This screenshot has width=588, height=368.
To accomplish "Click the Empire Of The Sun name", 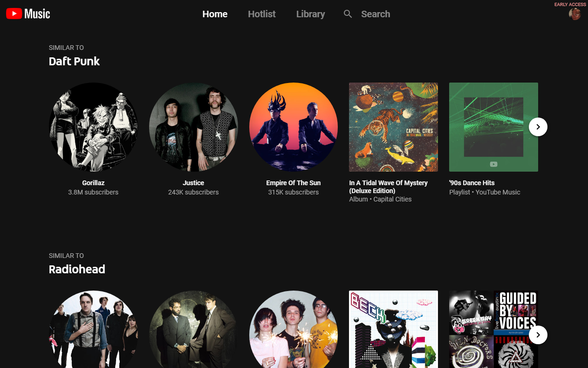I will (x=294, y=183).
